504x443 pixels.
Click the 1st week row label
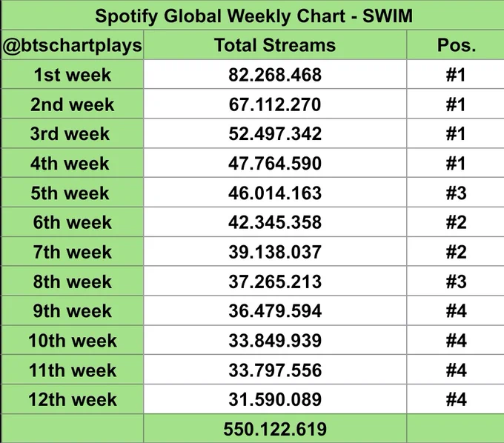coord(73,75)
